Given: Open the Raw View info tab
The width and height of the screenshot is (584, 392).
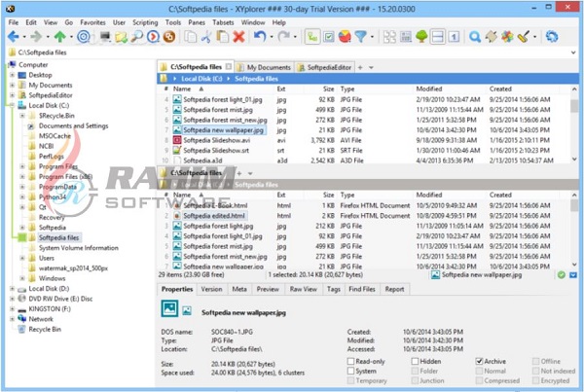Looking at the screenshot, I should coord(303,289).
